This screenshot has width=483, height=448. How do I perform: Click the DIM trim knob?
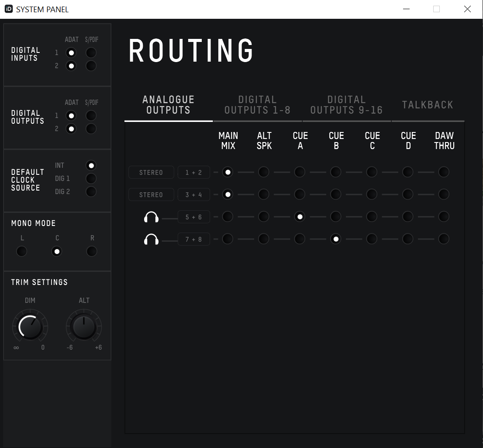tap(30, 326)
